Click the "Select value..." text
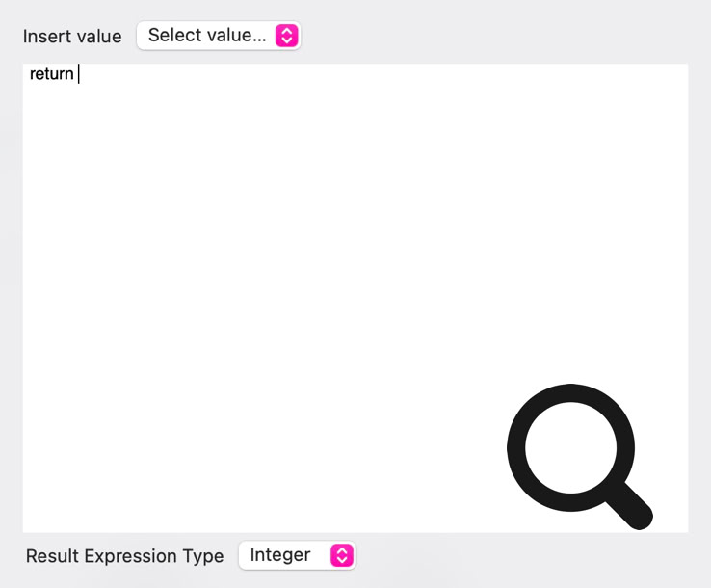This screenshot has width=711, height=588. [x=206, y=36]
